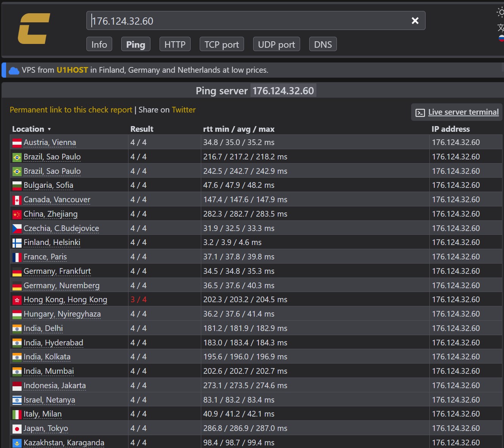Click the Finland flag icon
504x448 pixels.
coord(17,243)
